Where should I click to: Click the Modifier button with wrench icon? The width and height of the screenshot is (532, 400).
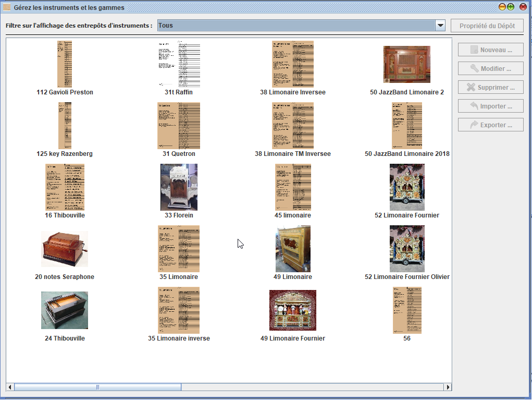pyautogui.click(x=490, y=69)
